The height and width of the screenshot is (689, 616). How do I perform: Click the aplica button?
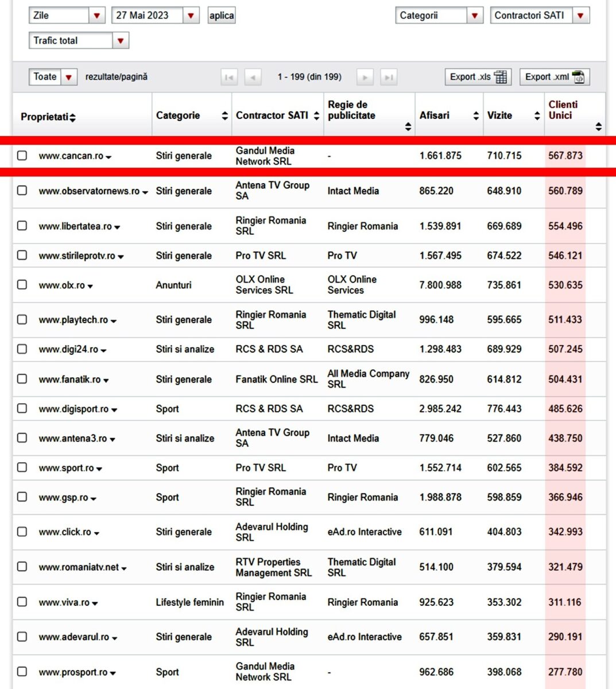point(221,16)
